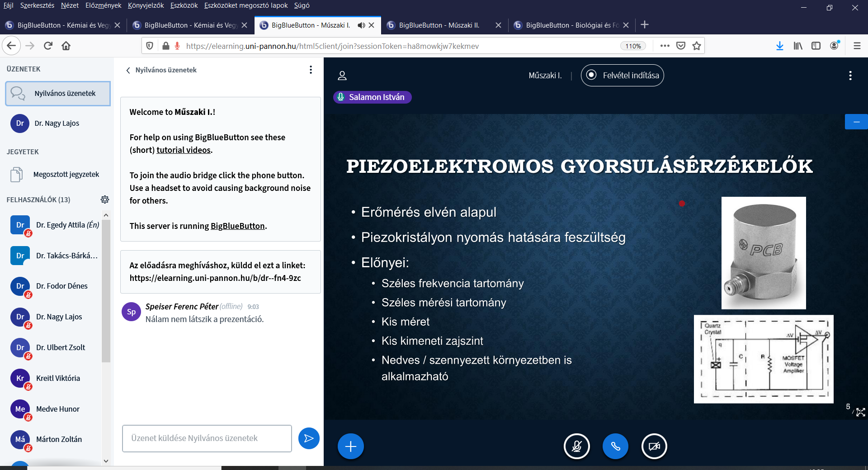Click the fullscreen presentation icon
Viewport: 868px width, 470px height.
tap(860, 412)
